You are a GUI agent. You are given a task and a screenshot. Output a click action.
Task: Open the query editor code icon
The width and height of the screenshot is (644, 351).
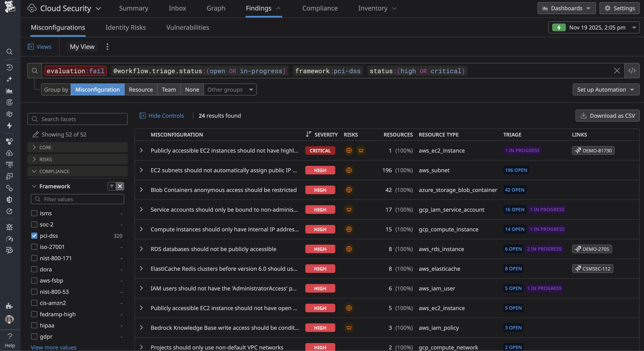(x=632, y=71)
